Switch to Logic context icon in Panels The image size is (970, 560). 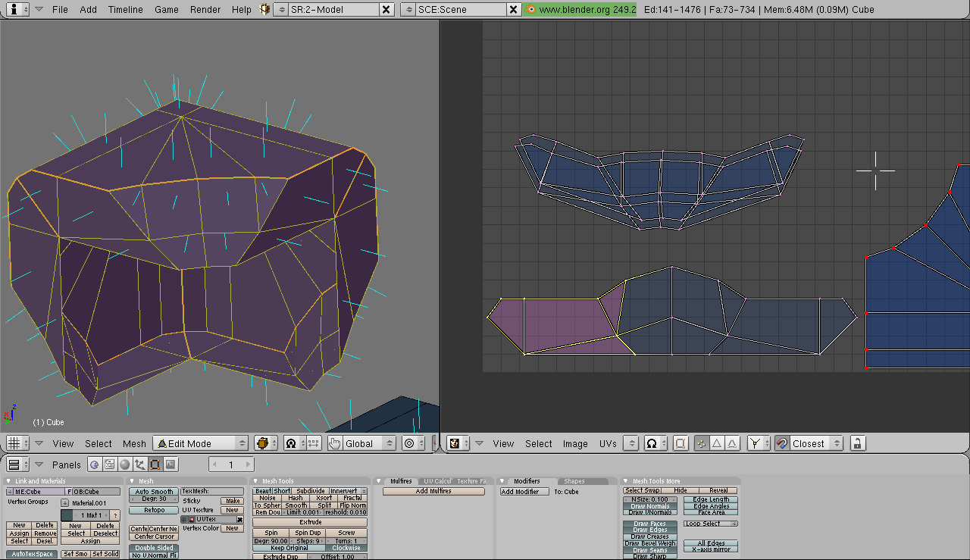point(94,465)
